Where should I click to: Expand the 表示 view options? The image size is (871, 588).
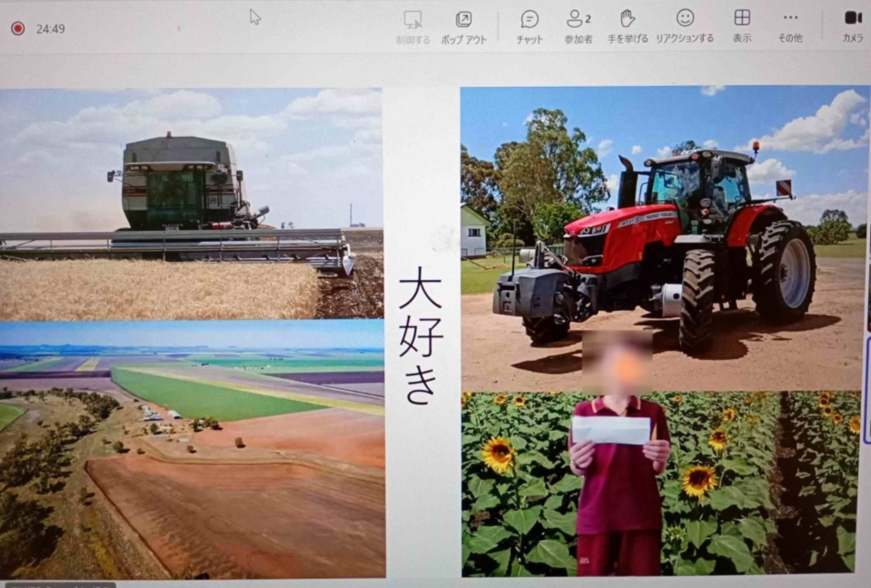741,27
